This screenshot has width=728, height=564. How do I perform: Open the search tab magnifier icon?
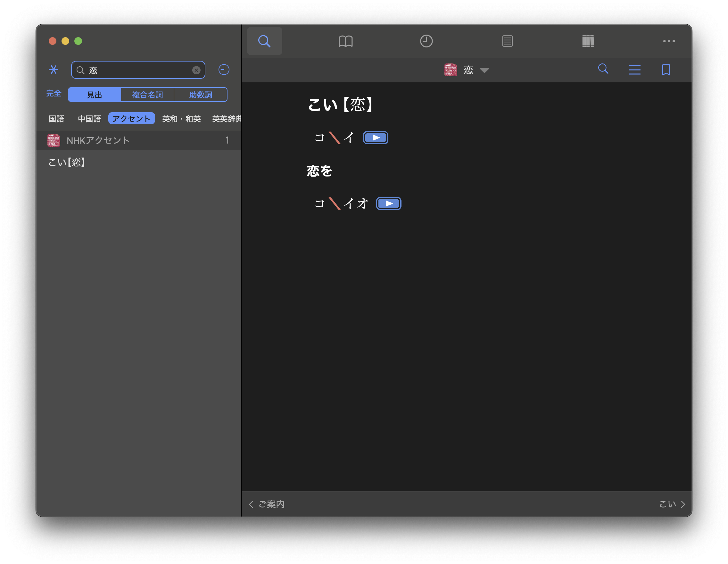click(x=264, y=41)
